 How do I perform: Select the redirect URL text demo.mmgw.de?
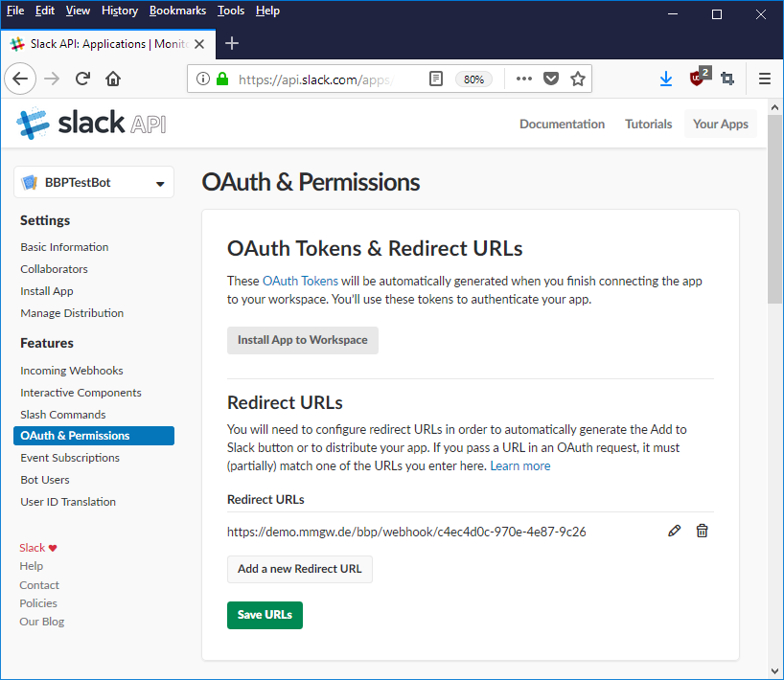click(406, 532)
